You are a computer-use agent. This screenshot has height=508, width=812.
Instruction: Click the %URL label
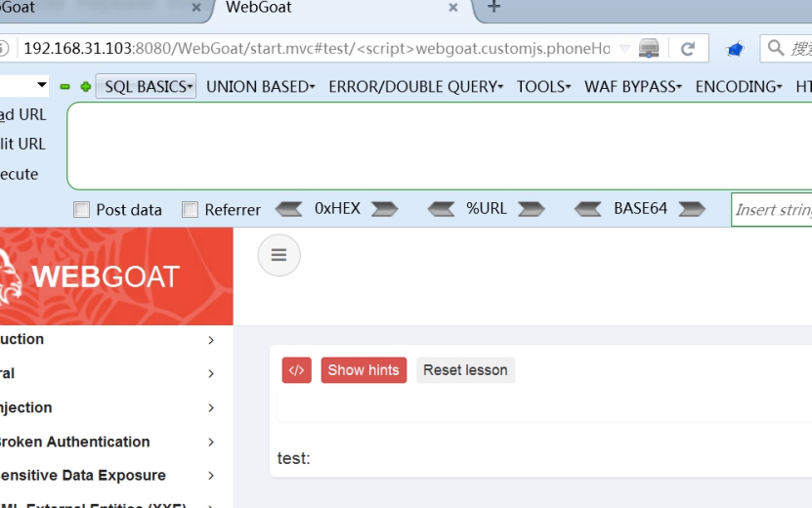click(487, 209)
